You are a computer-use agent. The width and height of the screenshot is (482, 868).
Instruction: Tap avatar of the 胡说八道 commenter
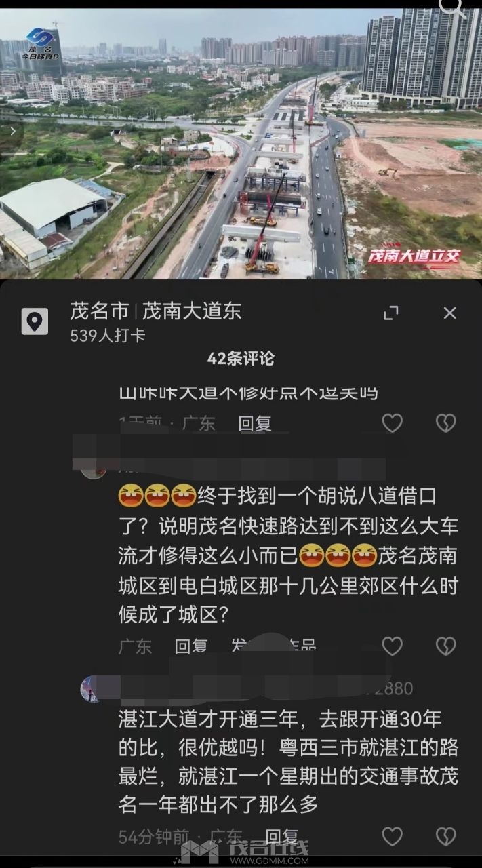(x=92, y=469)
